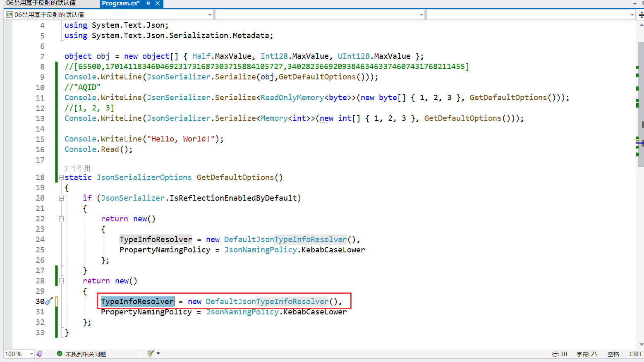Click the //"AQID" comment on line 10

(82, 87)
